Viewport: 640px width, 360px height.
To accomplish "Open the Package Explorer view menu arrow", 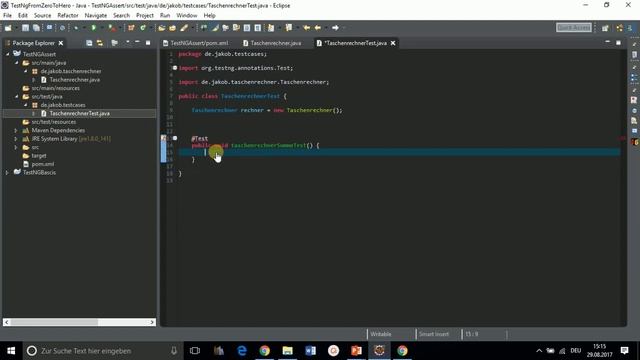I will click(128, 42).
